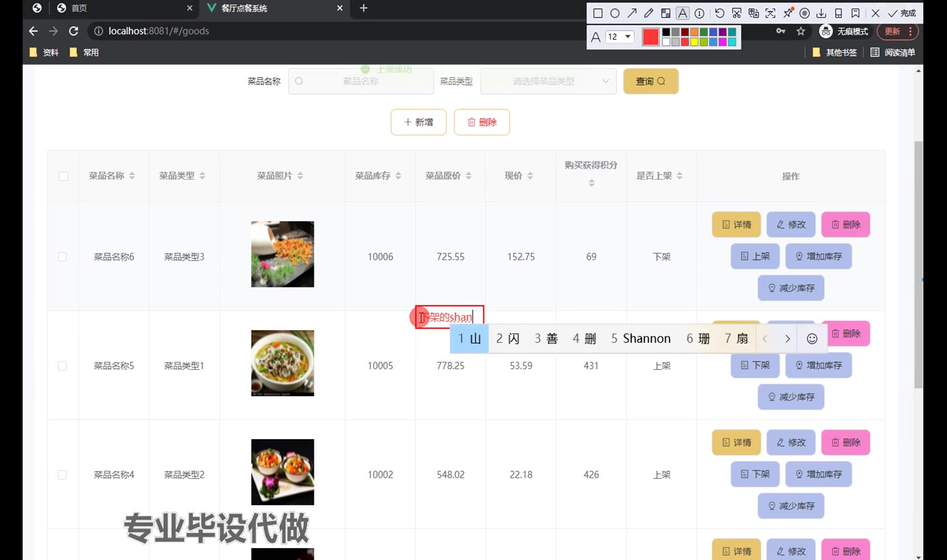Click the 新增 add button
The width and height of the screenshot is (947, 560).
pos(419,122)
